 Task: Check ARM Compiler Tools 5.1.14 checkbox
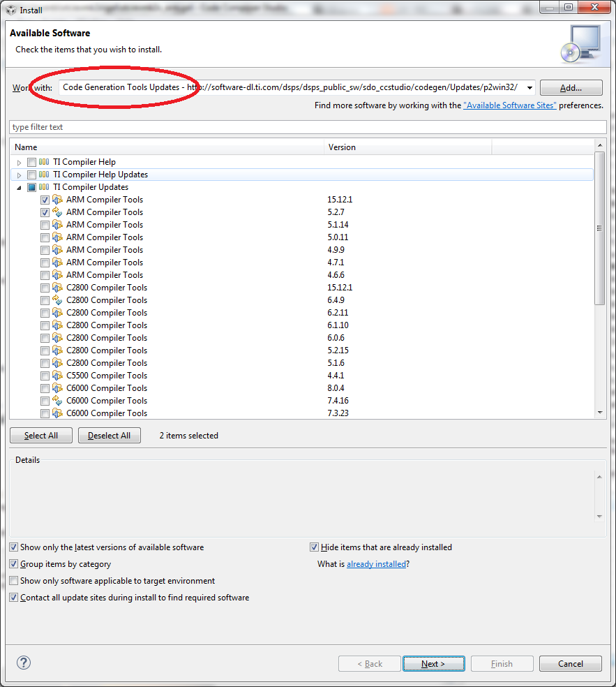[45, 226]
